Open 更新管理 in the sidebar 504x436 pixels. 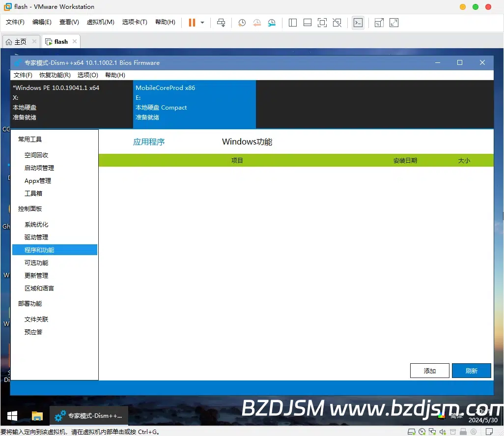36,276
